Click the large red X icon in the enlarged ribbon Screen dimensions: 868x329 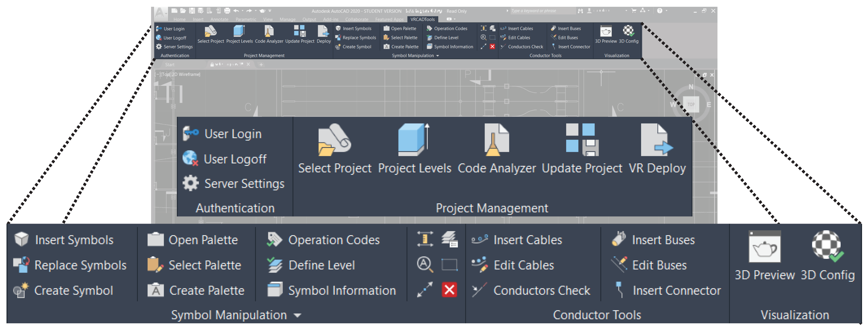coord(449,290)
